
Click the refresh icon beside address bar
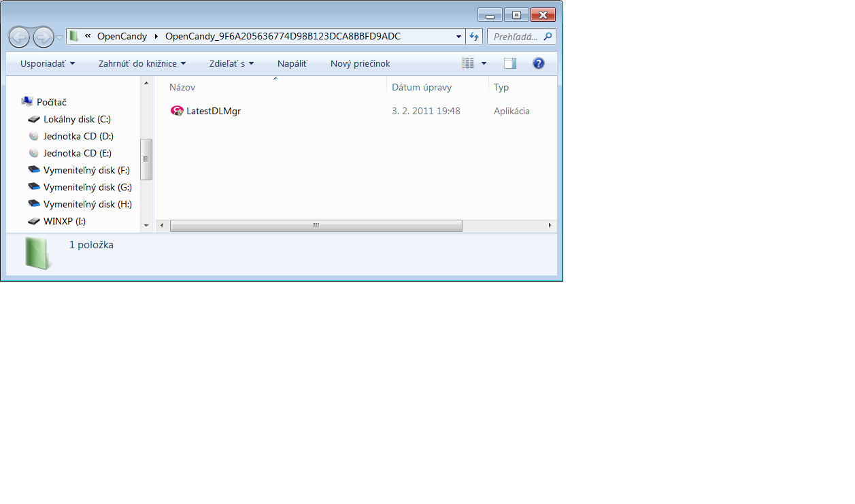click(x=474, y=37)
